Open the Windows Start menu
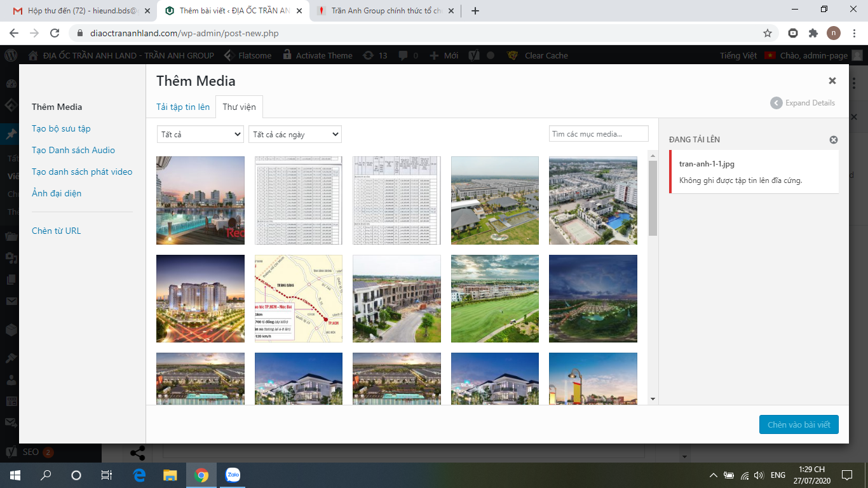This screenshot has width=868, height=488. point(15,475)
